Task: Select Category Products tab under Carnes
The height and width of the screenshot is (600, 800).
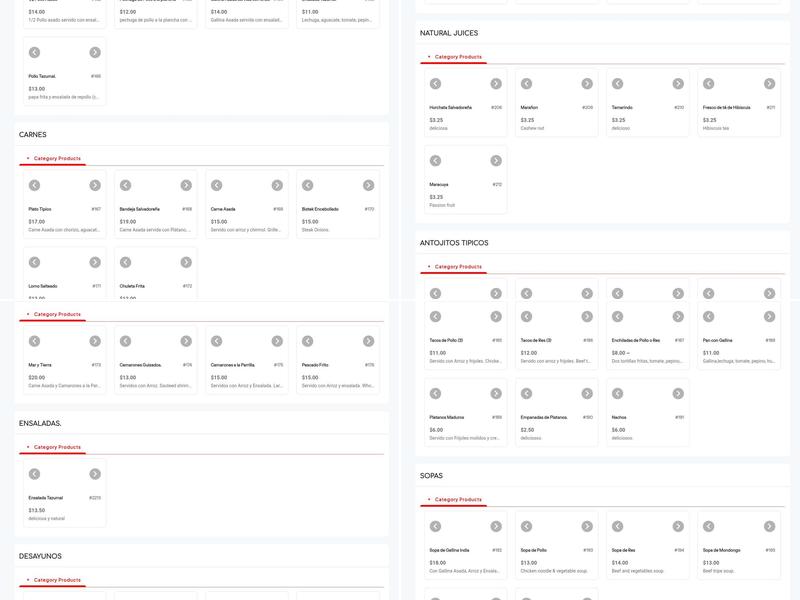Action: (57, 158)
